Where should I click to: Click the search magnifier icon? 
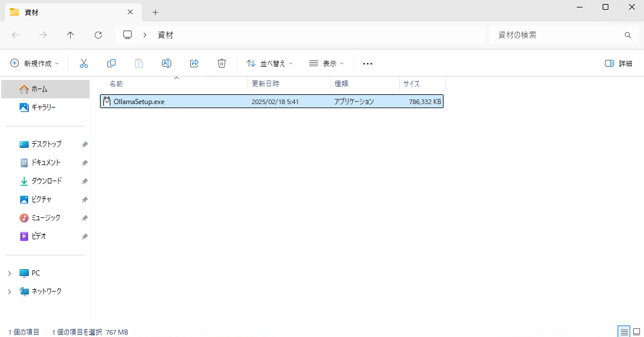(x=627, y=35)
